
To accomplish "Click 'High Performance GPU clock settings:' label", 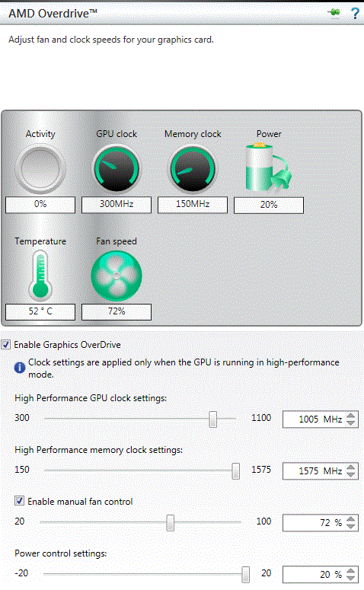I will coord(91,398).
